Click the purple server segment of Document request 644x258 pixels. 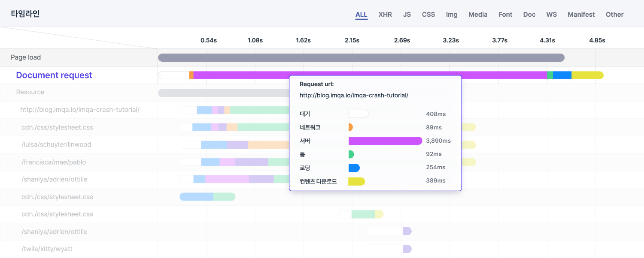pyautogui.click(x=370, y=75)
